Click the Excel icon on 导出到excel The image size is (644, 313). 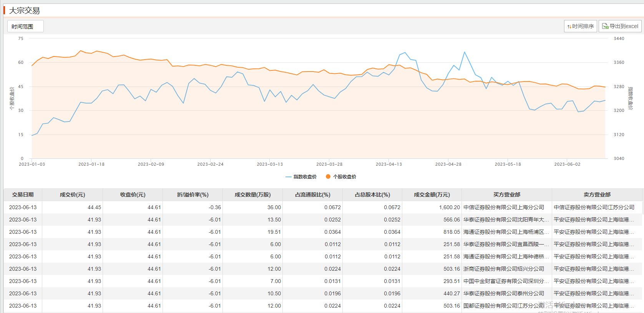pyautogui.click(x=605, y=26)
